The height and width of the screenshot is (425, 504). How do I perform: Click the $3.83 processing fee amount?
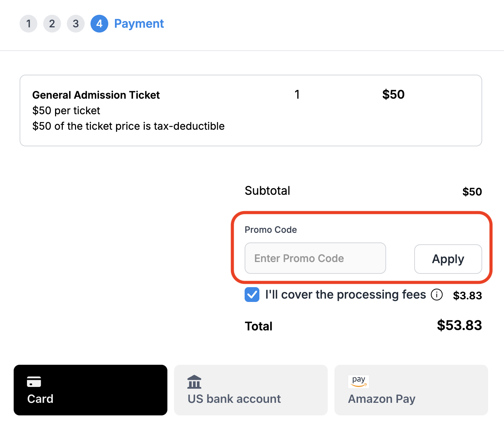coord(467,296)
